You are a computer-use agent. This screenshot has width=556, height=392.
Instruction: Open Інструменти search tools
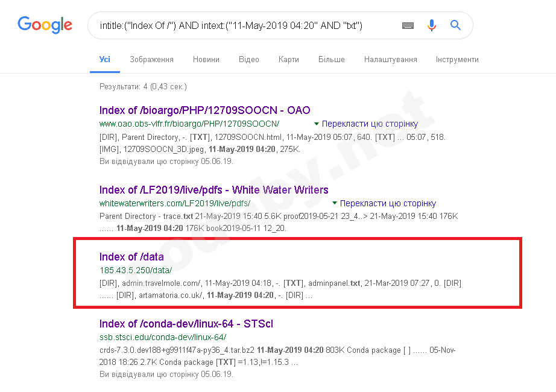pos(457,60)
